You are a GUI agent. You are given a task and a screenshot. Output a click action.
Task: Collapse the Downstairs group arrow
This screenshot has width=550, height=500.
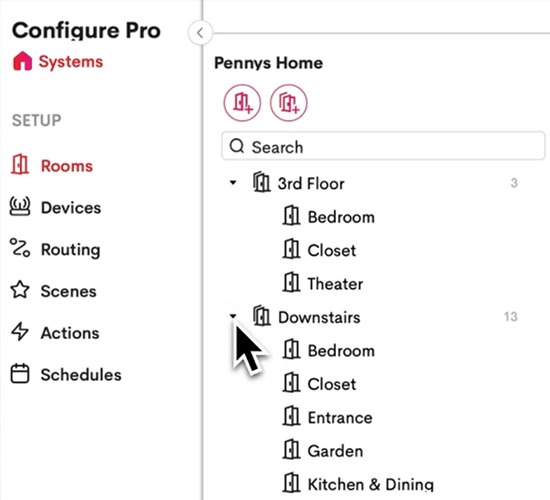[233, 316]
